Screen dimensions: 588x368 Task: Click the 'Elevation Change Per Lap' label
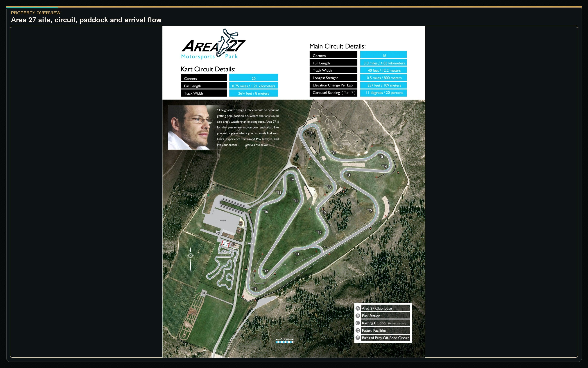[x=333, y=85]
